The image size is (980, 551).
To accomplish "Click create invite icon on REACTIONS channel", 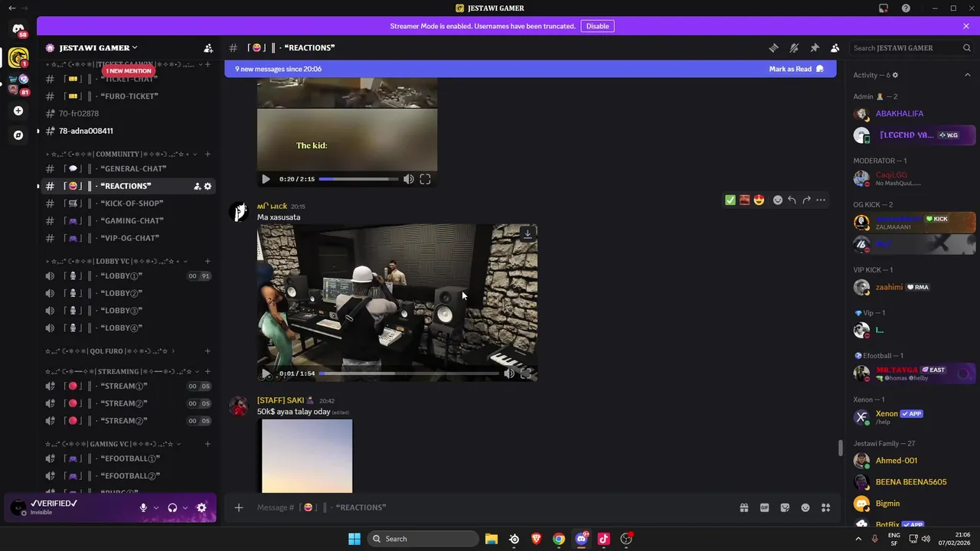I will point(197,186).
